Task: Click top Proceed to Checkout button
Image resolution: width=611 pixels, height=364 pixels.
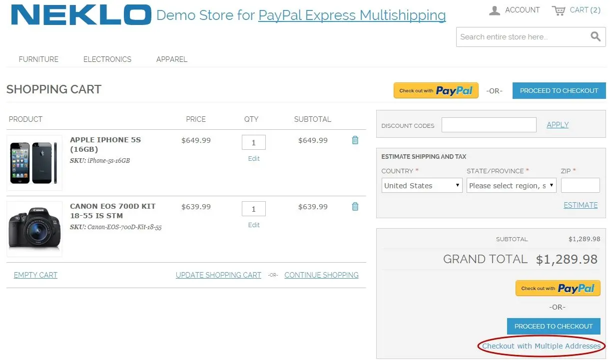Action: tap(559, 90)
